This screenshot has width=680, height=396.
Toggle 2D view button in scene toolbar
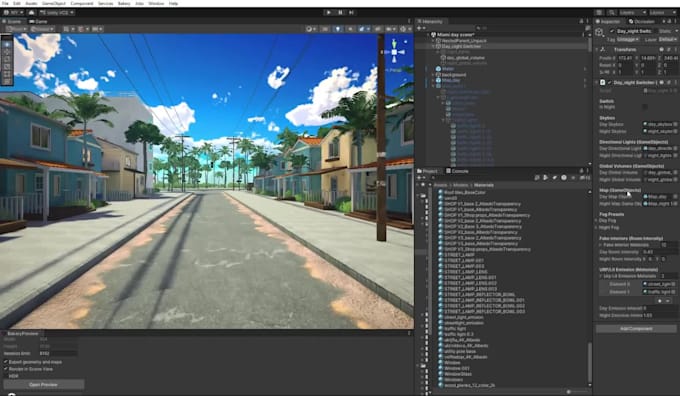[325, 29]
